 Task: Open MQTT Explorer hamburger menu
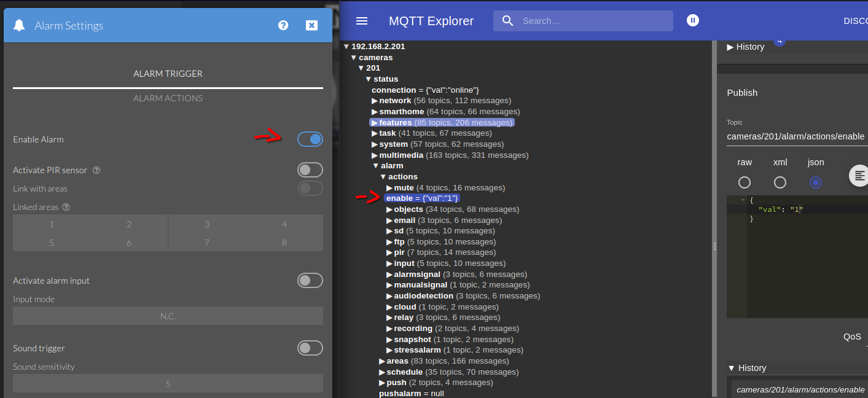click(x=362, y=21)
